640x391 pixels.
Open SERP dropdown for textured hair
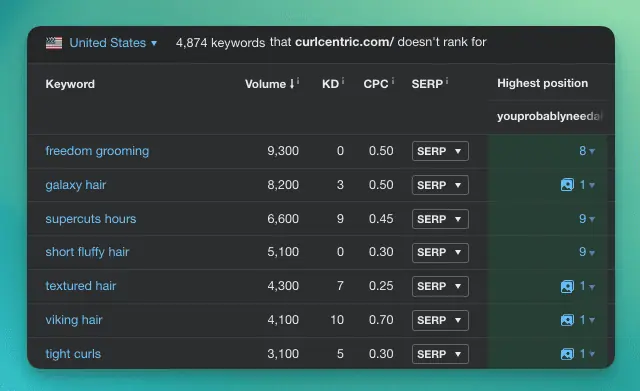point(440,286)
